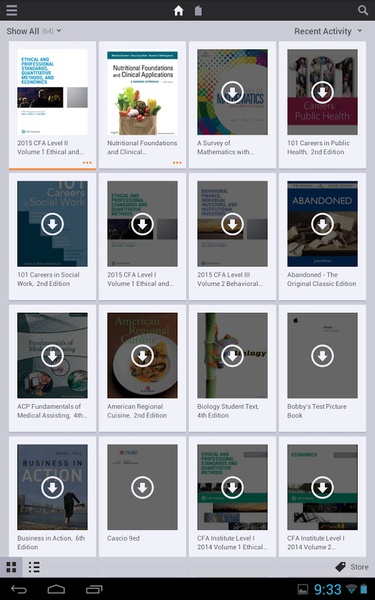The height and width of the screenshot is (600, 375).
Task: Download 101 Careers in Public Health
Action: 322,92
